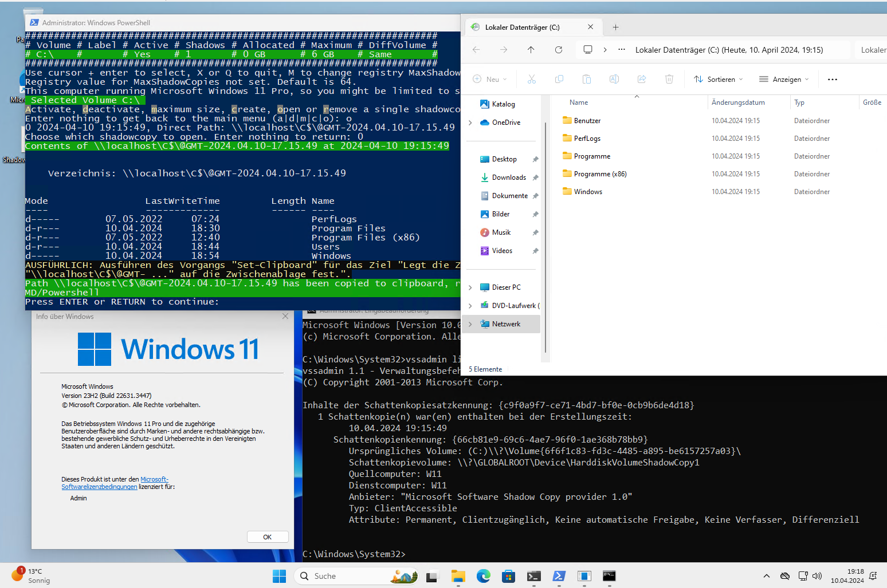Viewport: 887px width, 588px height.
Task: Open the Neu dropdown in Explorer
Action: [490, 79]
